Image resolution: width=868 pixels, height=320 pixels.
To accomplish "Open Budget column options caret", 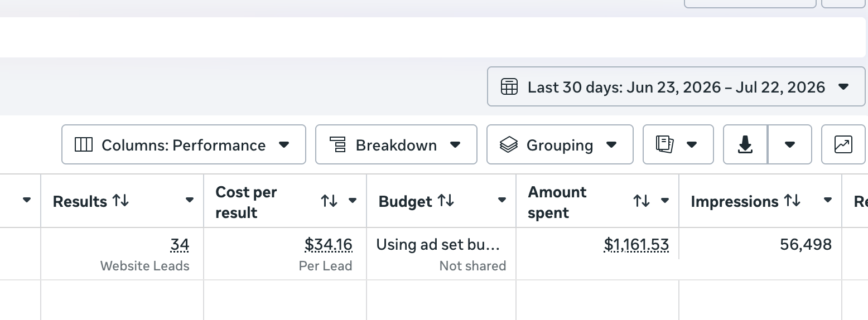I will point(502,200).
